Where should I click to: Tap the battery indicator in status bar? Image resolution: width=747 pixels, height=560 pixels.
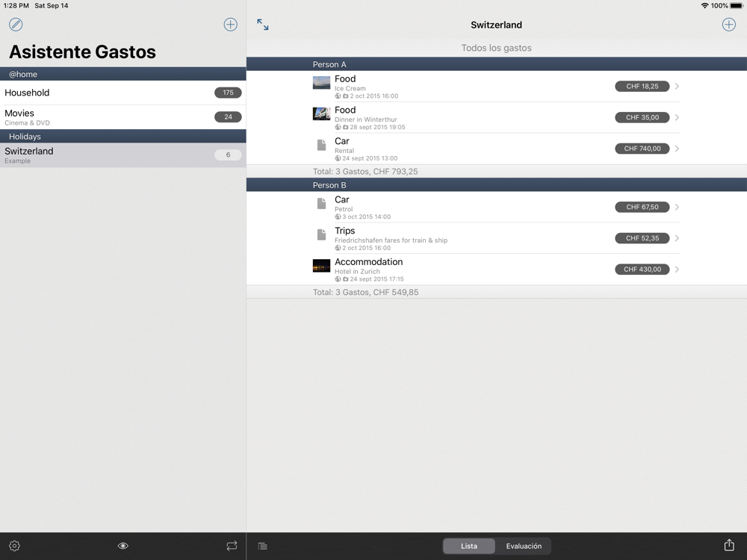(736, 6)
